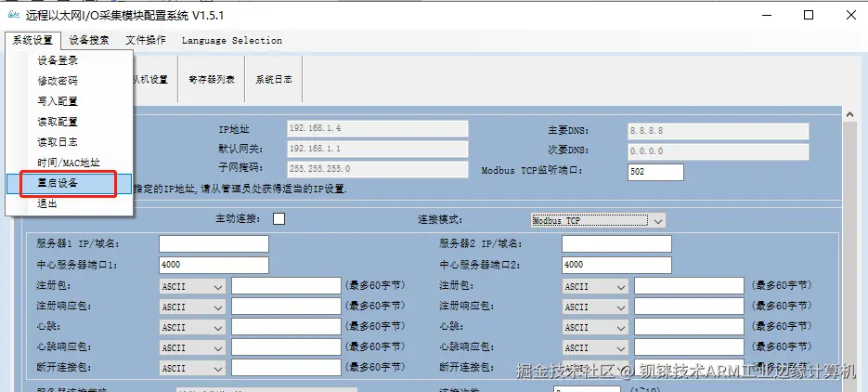Viewport: 868px width, 392px height.
Task: Click server 2 注册包 text field
Action: (x=689, y=286)
